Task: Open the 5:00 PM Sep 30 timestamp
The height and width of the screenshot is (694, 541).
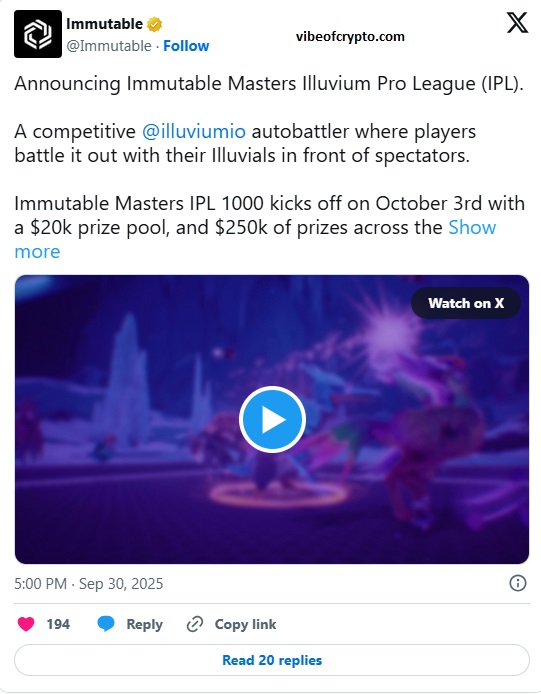Action: point(89,584)
